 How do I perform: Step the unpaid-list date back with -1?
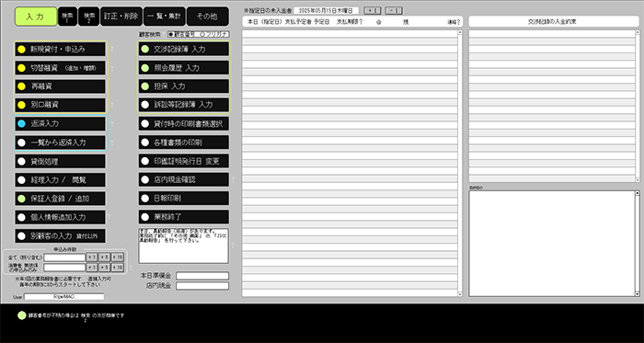point(395,11)
